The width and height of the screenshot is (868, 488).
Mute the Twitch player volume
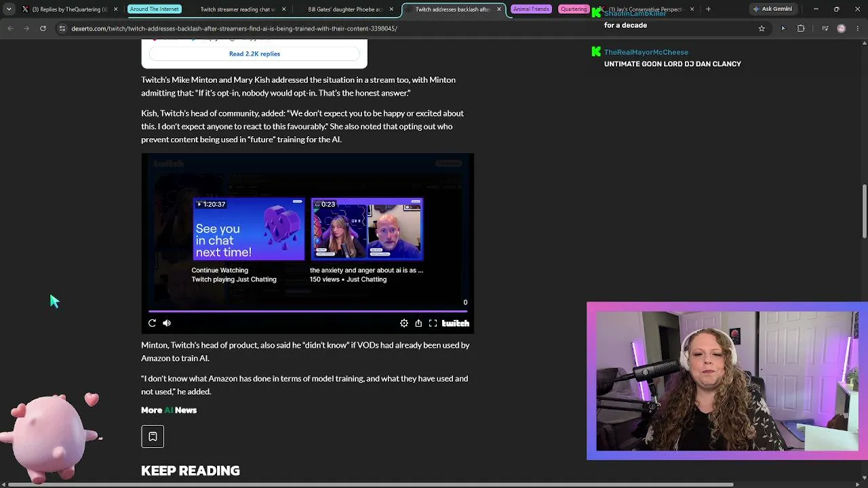[x=167, y=323]
